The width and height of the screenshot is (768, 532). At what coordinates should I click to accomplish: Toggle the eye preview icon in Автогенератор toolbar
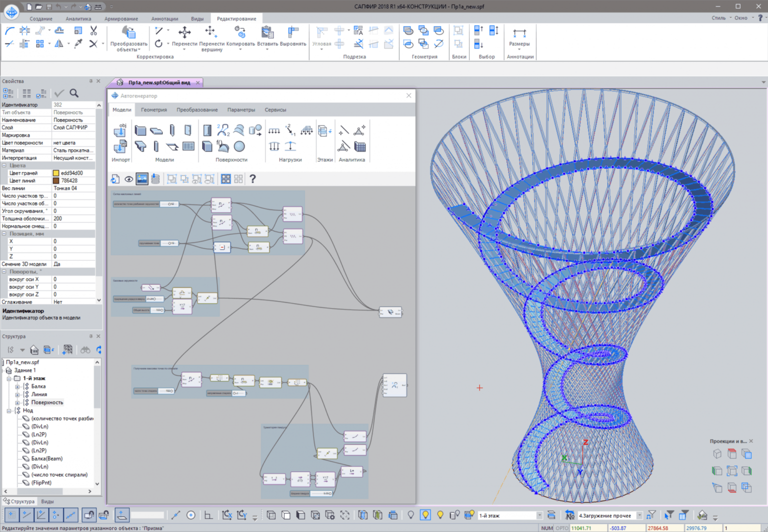(129, 178)
